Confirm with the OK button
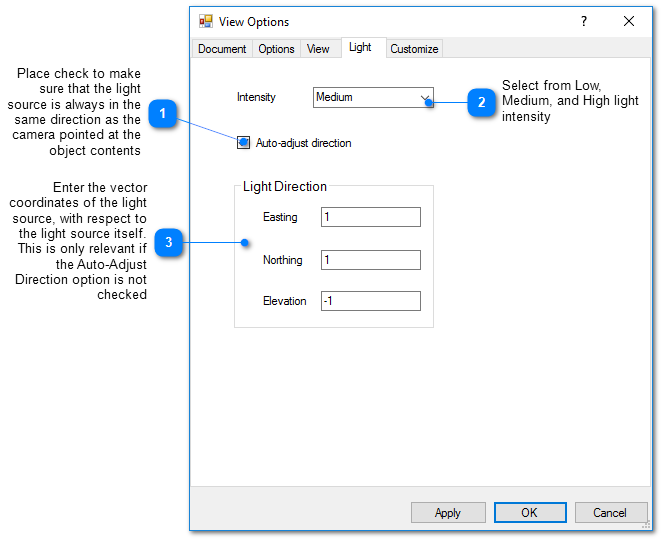The image size is (663, 541). pyautogui.click(x=530, y=512)
